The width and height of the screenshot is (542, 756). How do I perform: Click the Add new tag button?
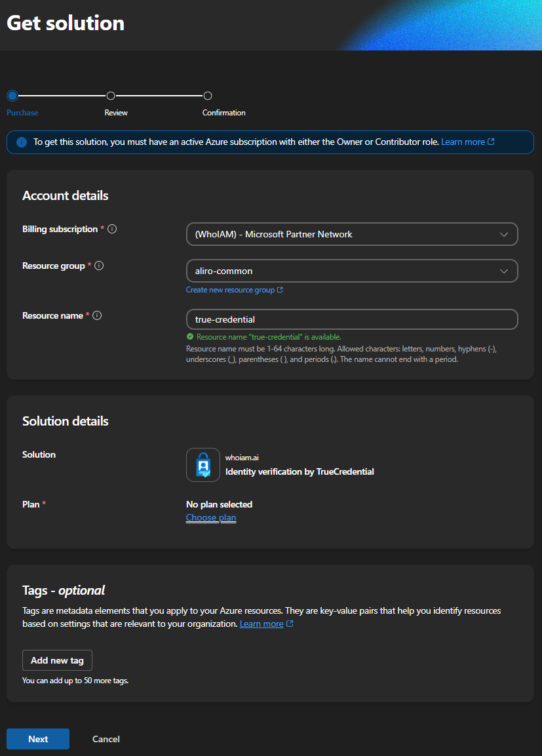pyautogui.click(x=57, y=660)
